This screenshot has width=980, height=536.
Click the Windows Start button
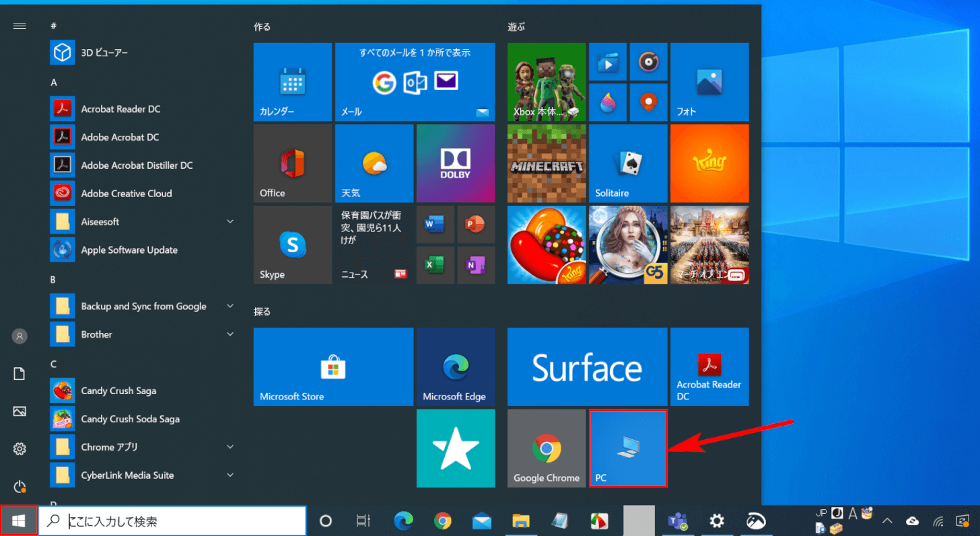pos(19,521)
